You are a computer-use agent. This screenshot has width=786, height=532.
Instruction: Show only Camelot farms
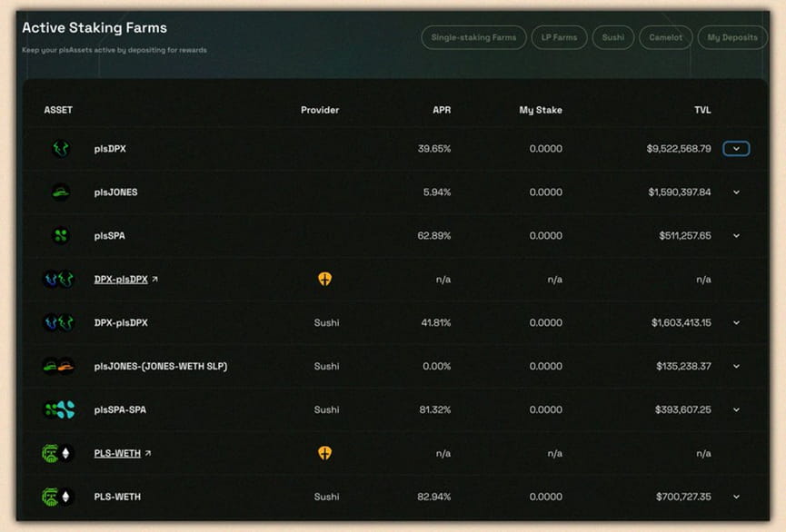[666, 37]
